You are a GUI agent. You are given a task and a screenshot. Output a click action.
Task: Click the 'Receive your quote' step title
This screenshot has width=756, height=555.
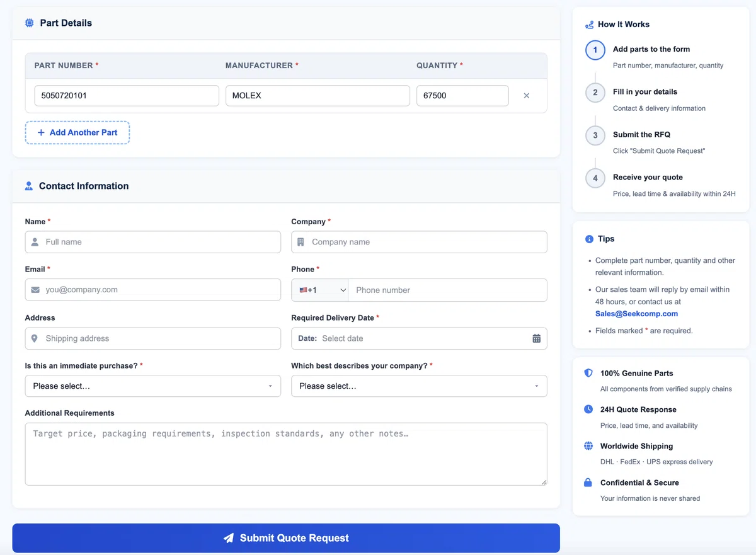pyautogui.click(x=648, y=178)
